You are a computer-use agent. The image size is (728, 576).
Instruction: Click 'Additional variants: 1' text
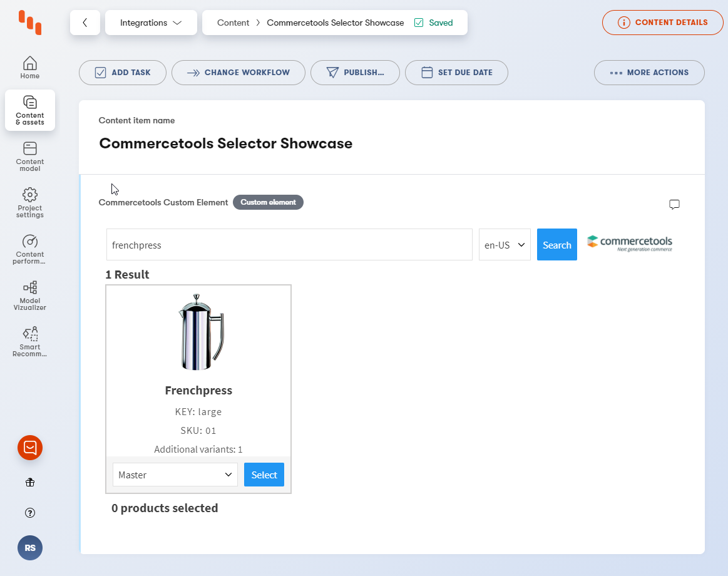[198, 449]
